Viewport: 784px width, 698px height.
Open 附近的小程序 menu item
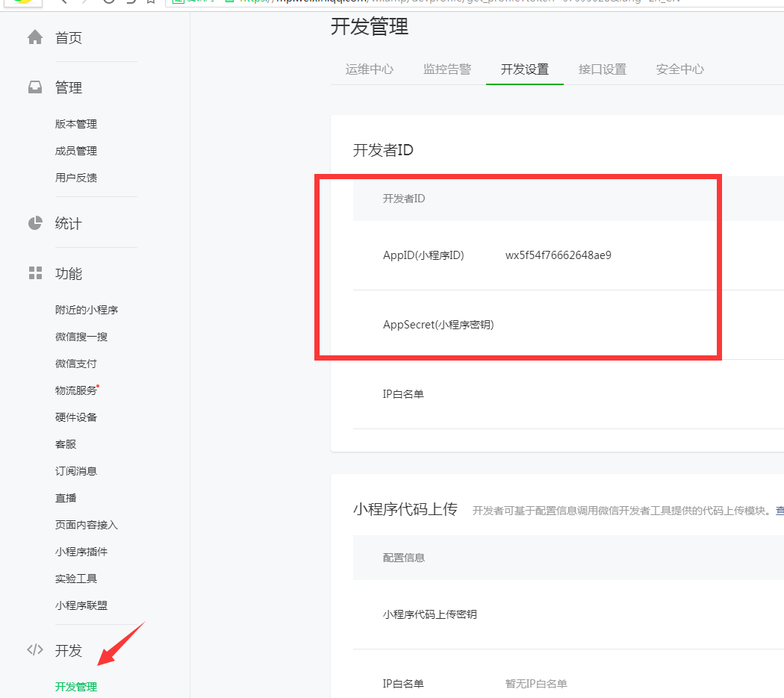[x=87, y=310]
